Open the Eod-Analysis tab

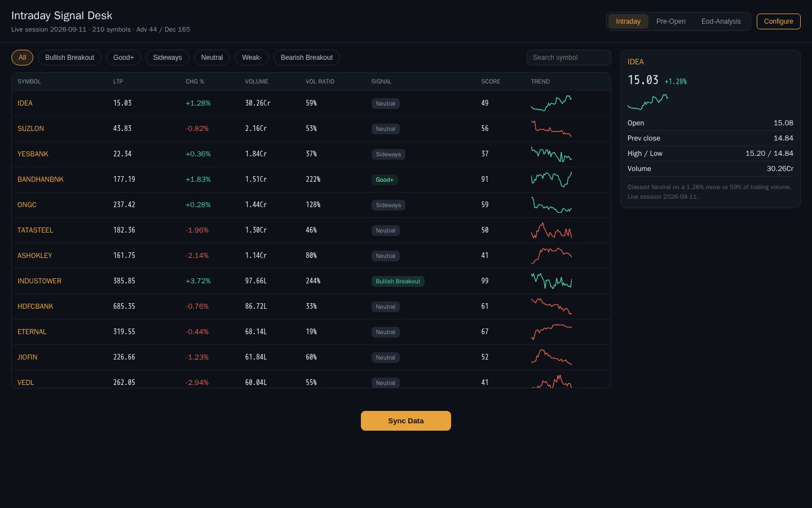pos(721,21)
